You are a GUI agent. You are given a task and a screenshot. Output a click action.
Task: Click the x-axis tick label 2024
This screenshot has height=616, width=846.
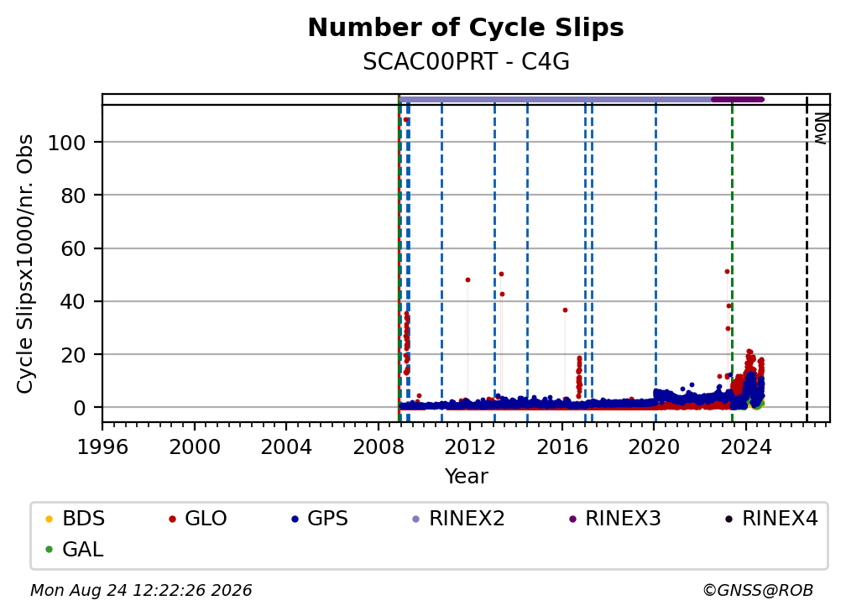(745, 447)
